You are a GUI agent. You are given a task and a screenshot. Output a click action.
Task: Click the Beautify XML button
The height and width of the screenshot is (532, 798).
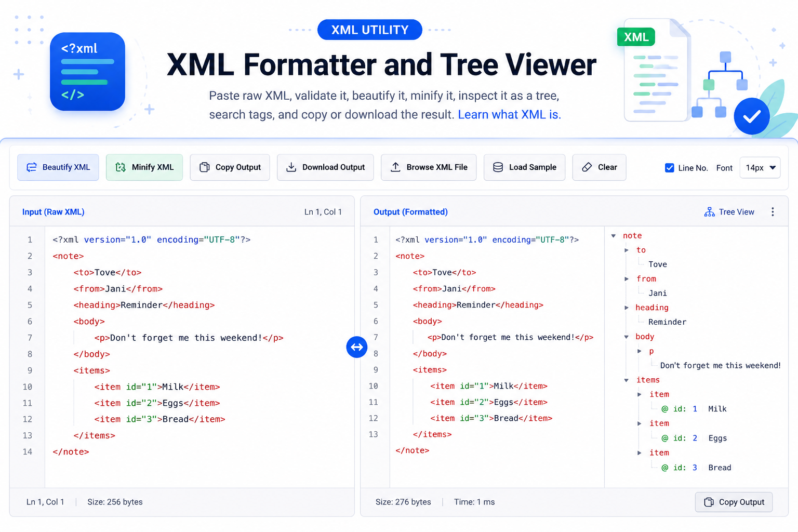coord(58,167)
